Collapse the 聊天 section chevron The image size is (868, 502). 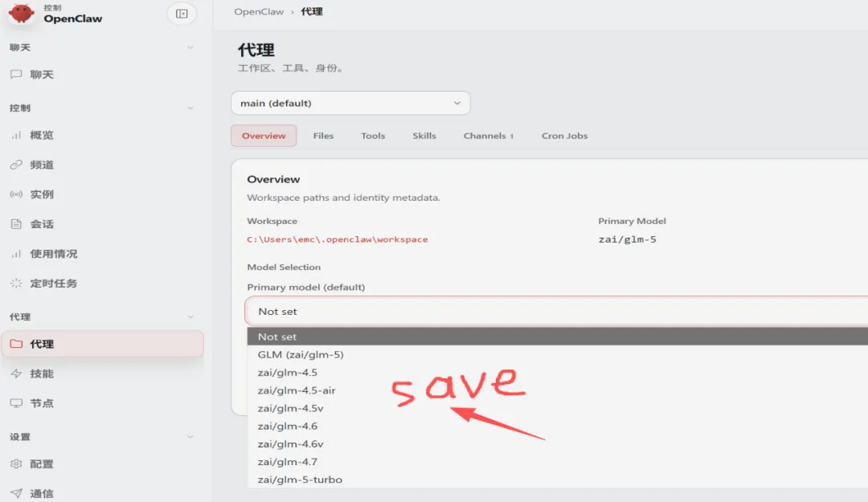[x=190, y=47]
